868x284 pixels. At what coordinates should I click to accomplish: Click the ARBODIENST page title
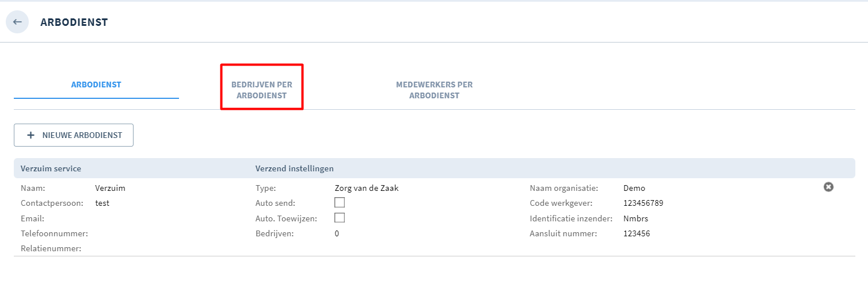pyautogui.click(x=74, y=22)
